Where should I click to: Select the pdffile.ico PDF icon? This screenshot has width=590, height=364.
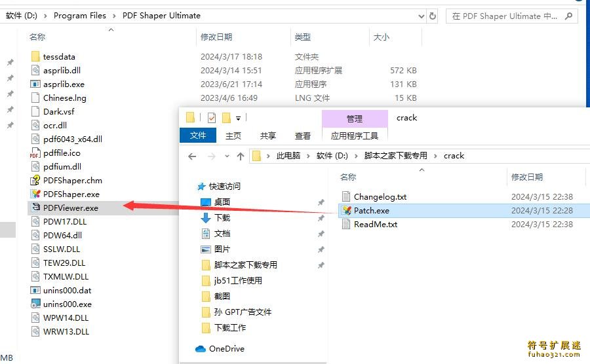coord(35,153)
